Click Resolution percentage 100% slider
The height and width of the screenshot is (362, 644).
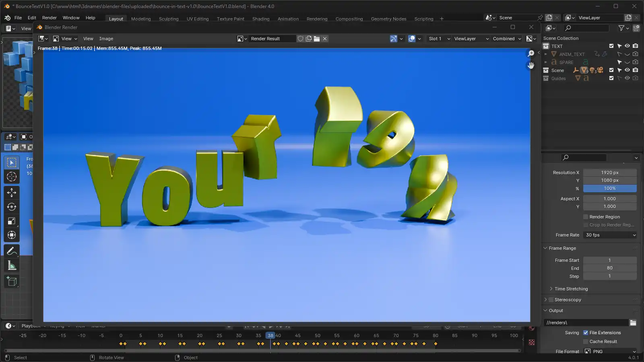pyautogui.click(x=610, y=188)
